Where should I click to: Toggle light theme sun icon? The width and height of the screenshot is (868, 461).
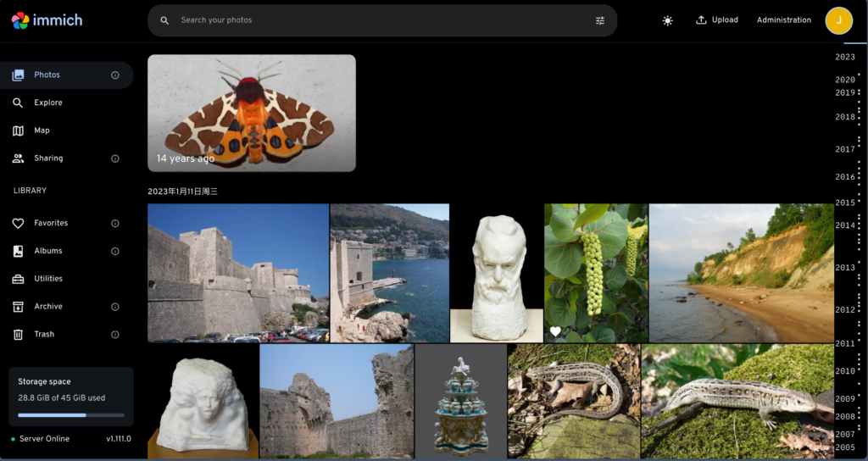pos(668,20)
